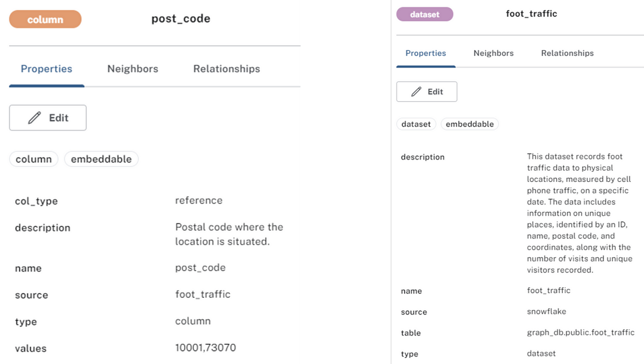Image resolution: width=644 pixels, height=364 pixels.
Task: Click the pencil icon in right Edit button
Action: point(416,92)
